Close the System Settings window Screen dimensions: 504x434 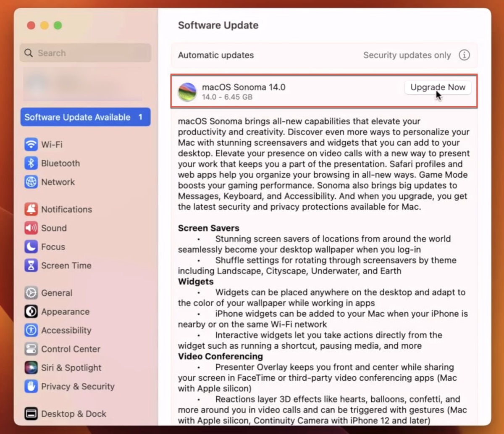pyautogui.click(x=31, y=25)
